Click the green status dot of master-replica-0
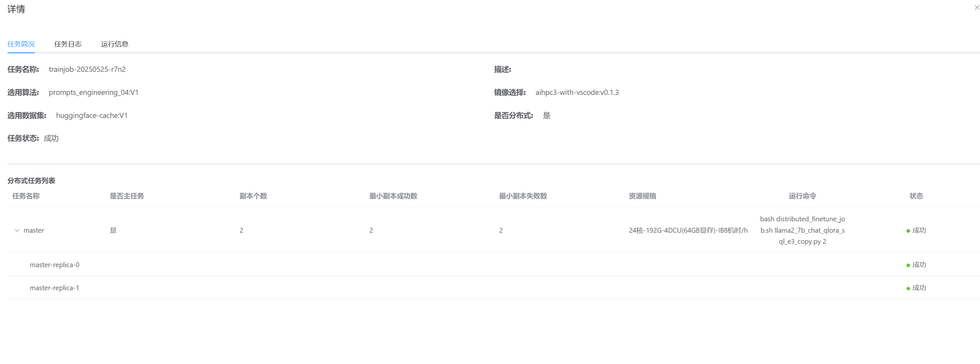Viewport: 980px width, 364px height. coord(908,265)
